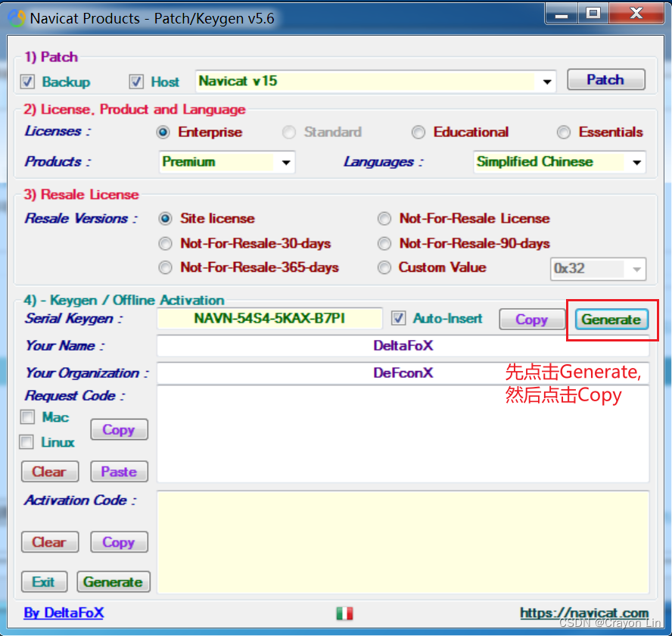Image resolution: width=672 pixels, height=636 pixels.
Task: Click the Exit button
Action: (x=44, y=582)
